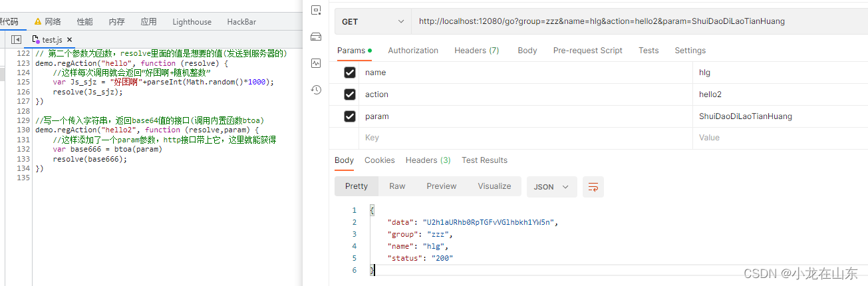The width and height of the screenshot is (868, 286).
Task: Open the Lighthouse DevTools tab
Action: (x=192, y=22)
